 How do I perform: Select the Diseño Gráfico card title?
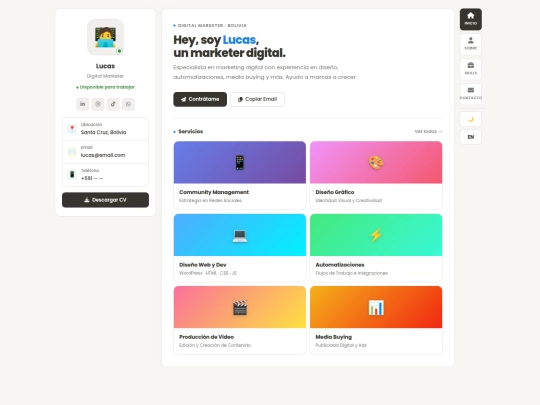point(335,192)
